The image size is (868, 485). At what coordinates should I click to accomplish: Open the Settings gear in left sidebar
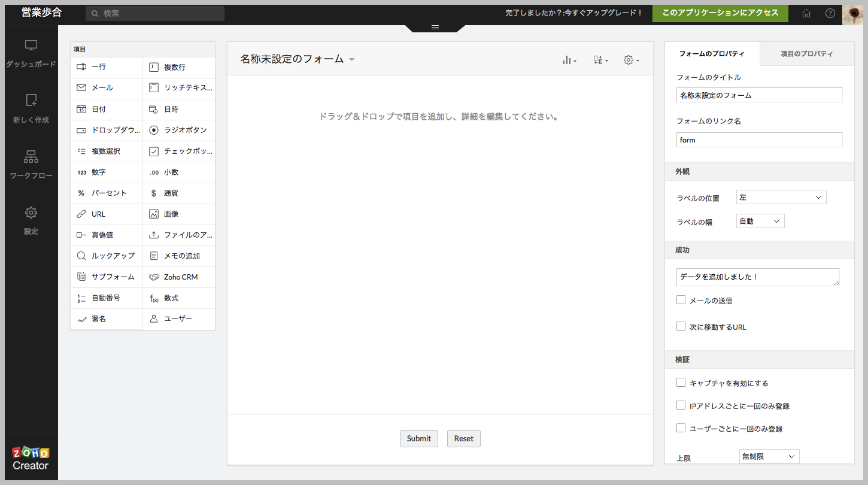(x=31, y=213)
